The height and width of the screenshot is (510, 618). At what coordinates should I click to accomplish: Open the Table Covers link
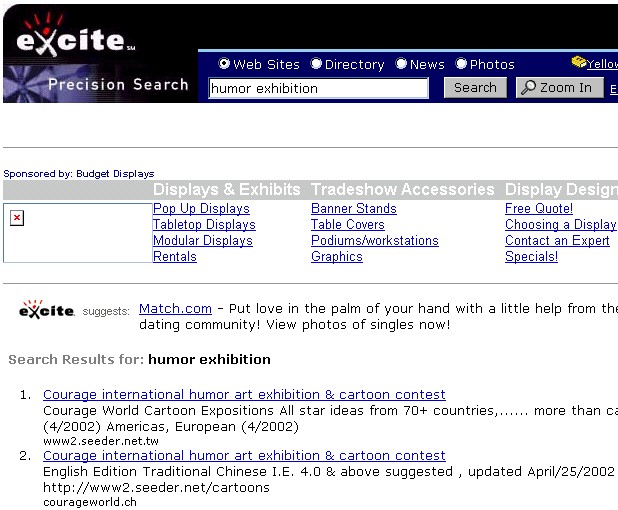click(x=348, y=225)
